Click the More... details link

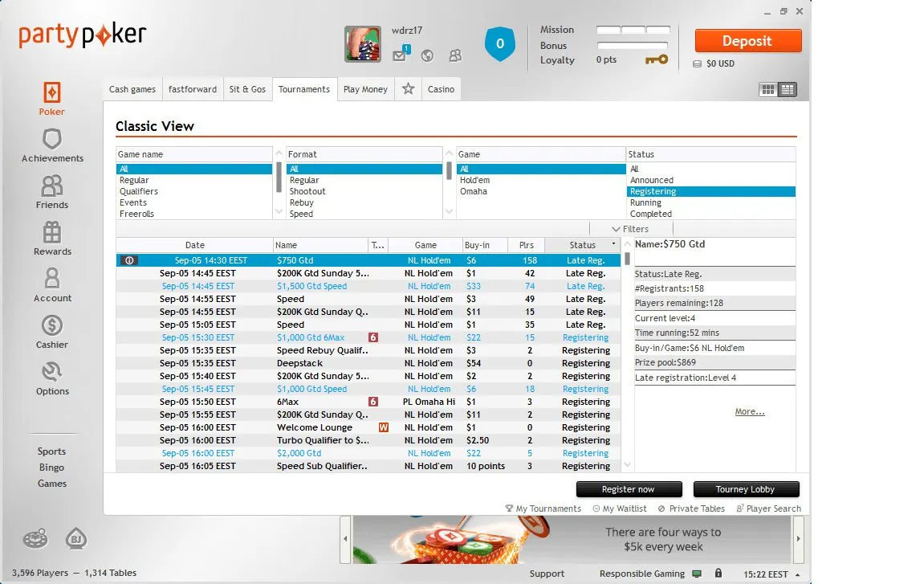(x=750, y=412)
